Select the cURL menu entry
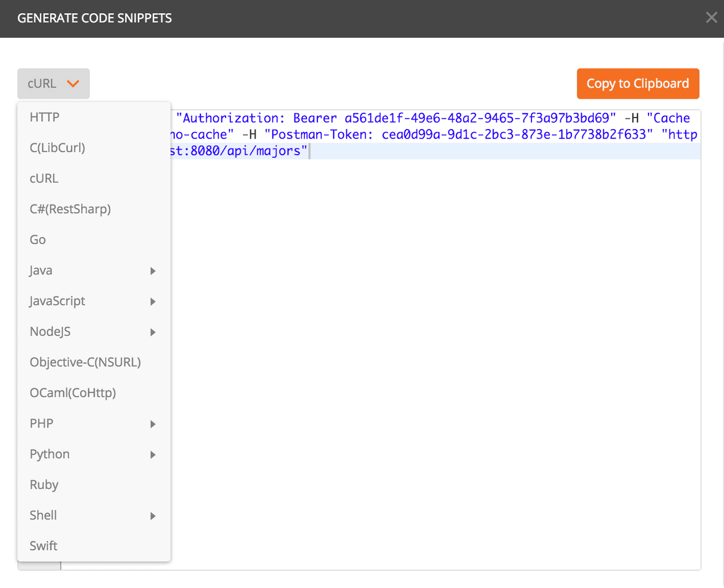The image size is (724, 588). pos(44,178)
